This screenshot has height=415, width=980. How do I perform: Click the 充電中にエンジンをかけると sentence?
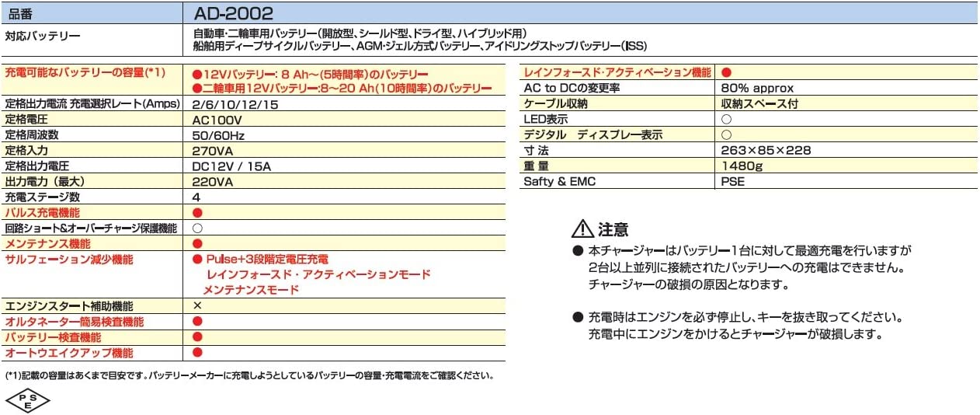(x=735, y=335)
